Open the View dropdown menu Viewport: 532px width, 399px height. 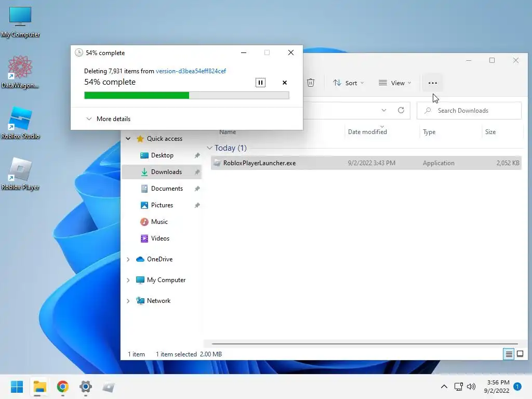(395, 83)
